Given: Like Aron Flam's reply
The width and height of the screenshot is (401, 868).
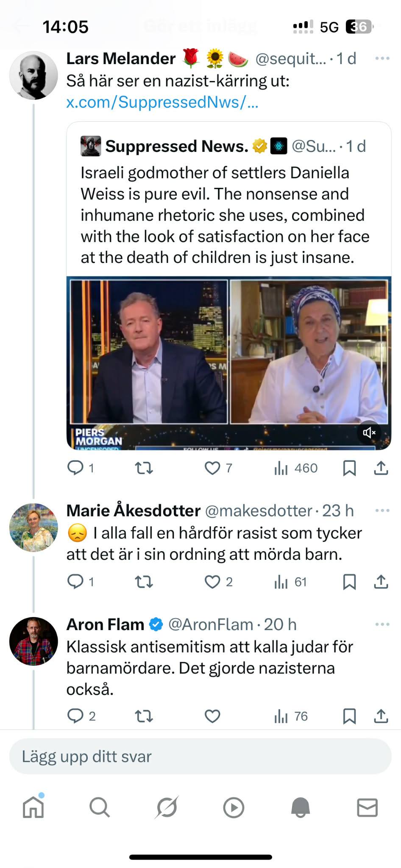Looking at the screenshot, I should [212, 716].
